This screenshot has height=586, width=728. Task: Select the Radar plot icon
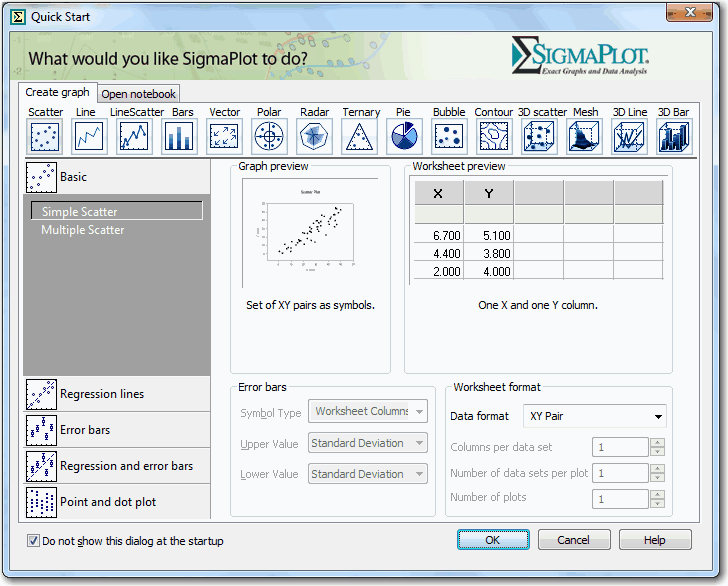pyautogui.click(x=314, y=137)
